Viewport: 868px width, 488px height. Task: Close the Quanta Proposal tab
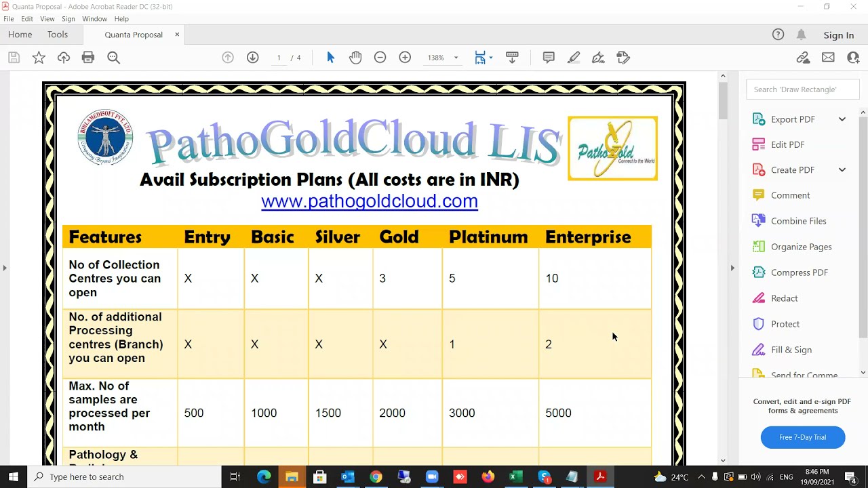coord(177,35)
